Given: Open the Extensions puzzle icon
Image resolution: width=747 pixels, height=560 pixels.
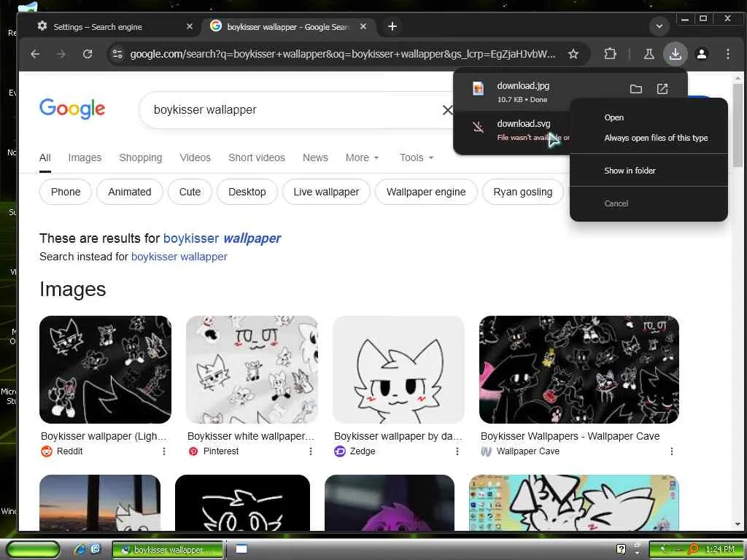Looking at the screenshot, I should click(x=610, y=54).
